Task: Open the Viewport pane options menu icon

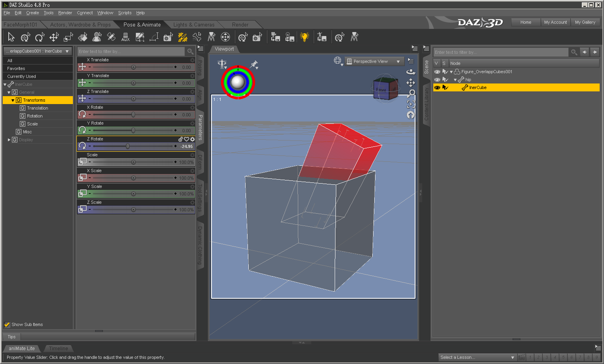Action: coord(415,48)
